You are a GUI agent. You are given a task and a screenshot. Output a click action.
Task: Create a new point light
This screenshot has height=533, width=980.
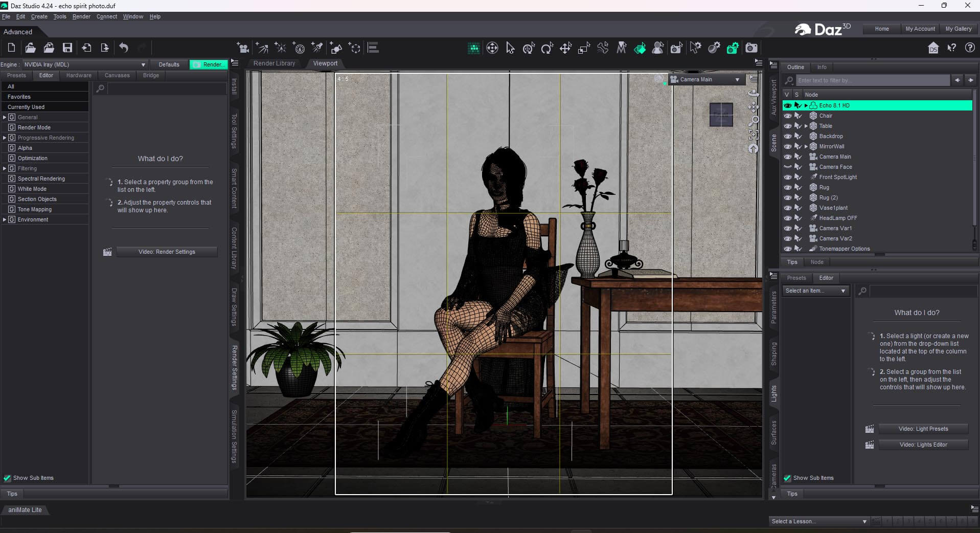coord(280,48)
